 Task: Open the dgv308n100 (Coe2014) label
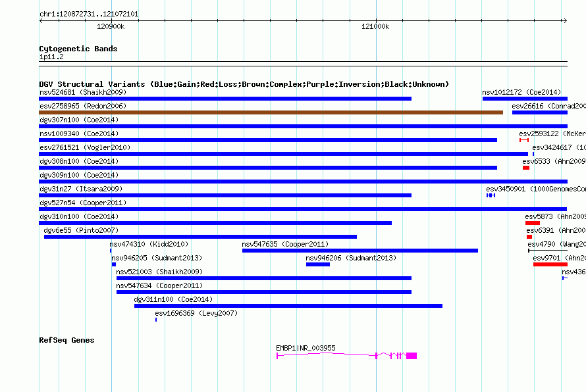[79, 161]
